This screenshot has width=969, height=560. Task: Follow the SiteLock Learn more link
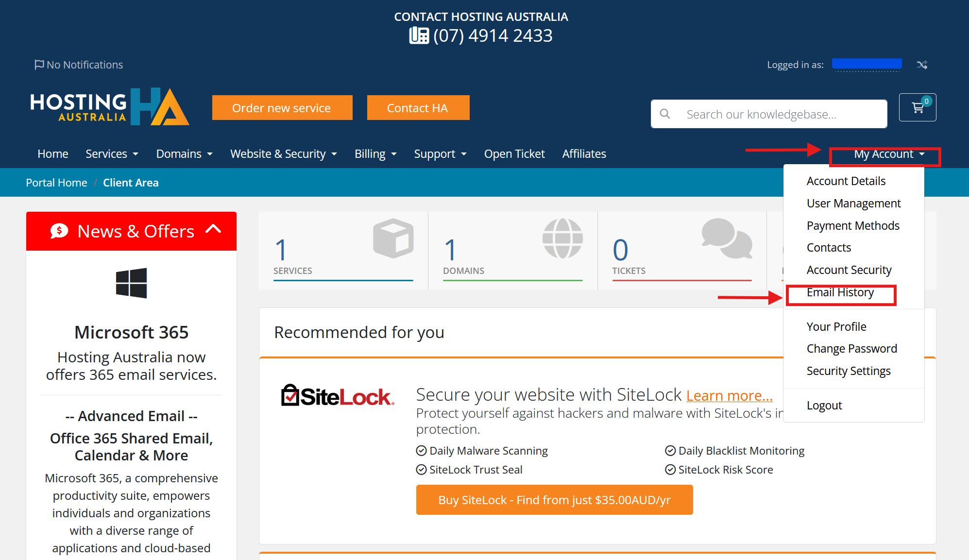[729, 396]
